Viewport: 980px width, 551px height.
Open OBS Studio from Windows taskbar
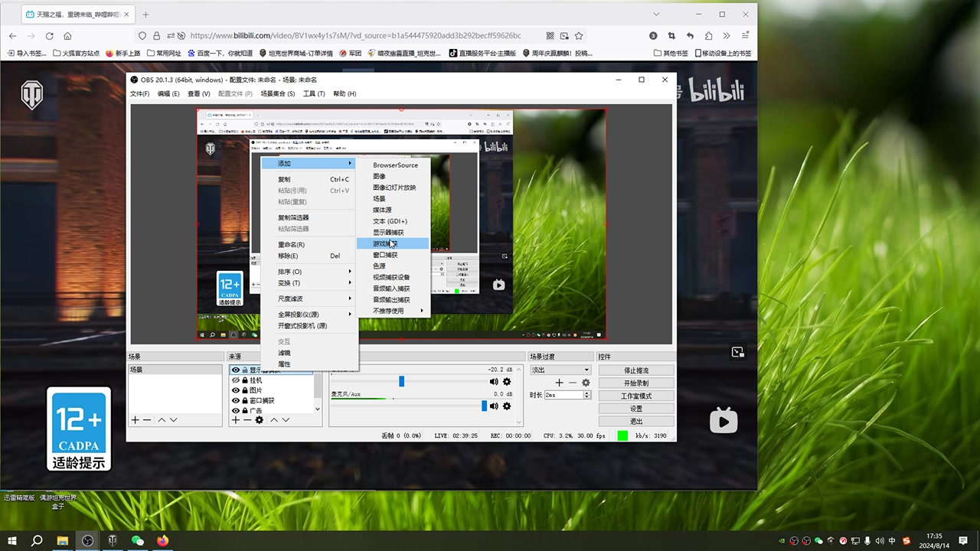coord(88,540)
